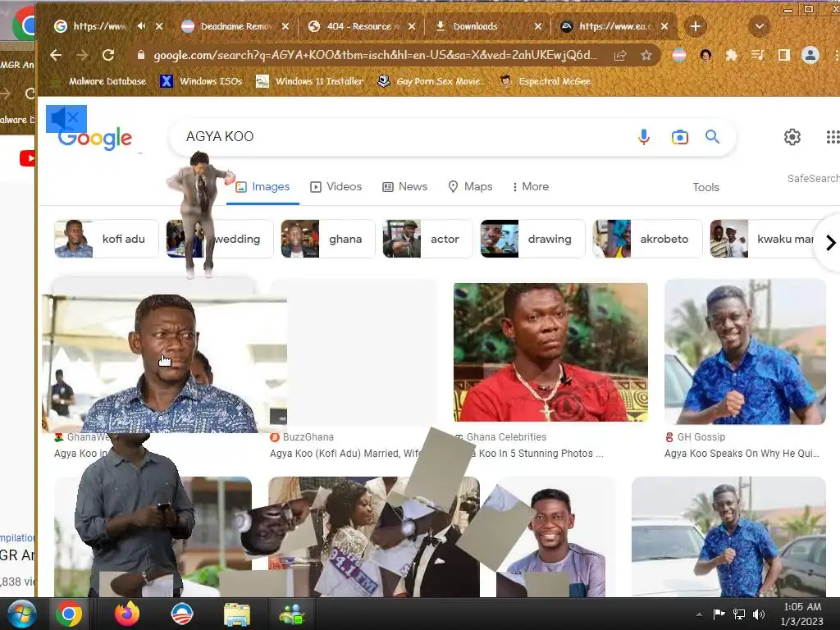Mute the first tab's audio speaker icon

[x=141, y=25]
